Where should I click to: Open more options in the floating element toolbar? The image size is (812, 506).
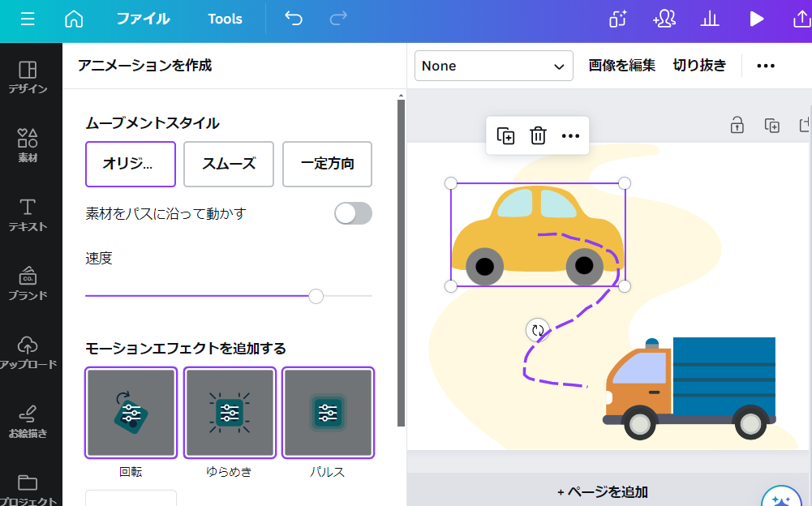pos(570,135)
